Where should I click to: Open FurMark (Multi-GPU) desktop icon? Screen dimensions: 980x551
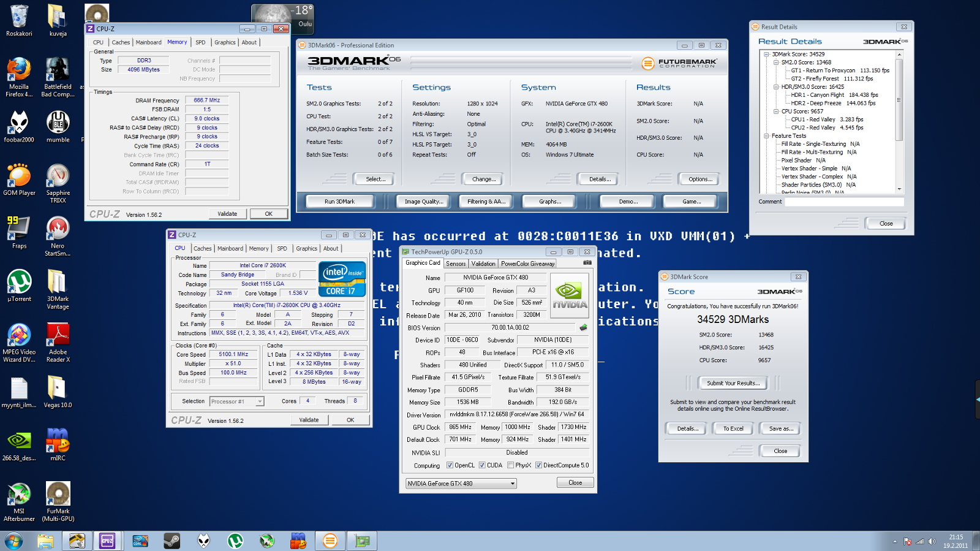pos(58,502)
